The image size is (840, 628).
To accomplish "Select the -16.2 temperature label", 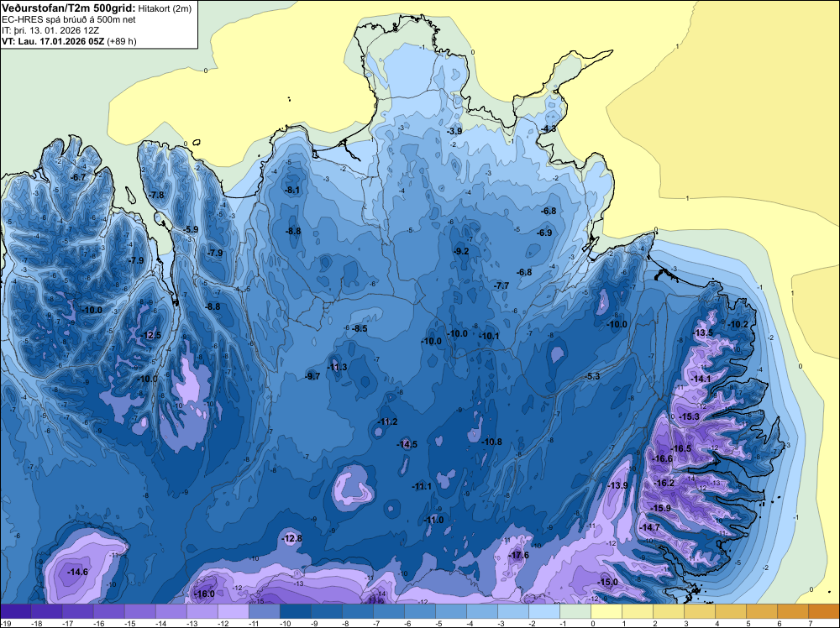I will click(x=664, y=483).
